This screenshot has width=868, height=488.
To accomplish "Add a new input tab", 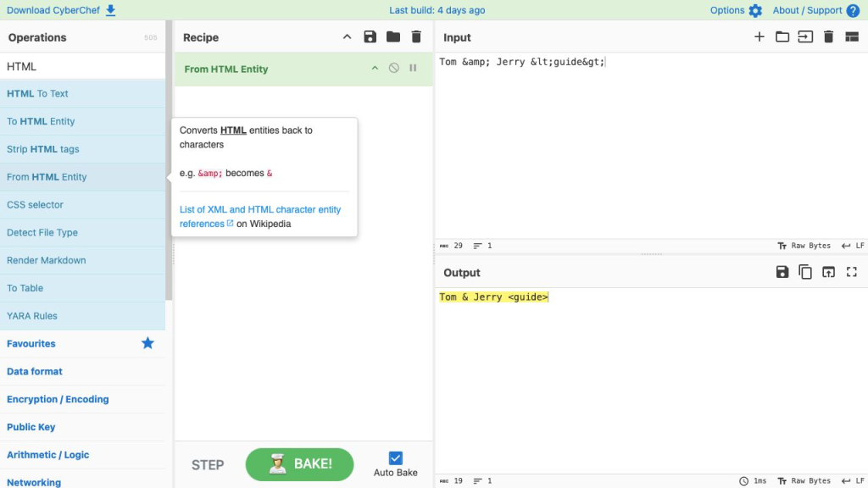I will [x=759, y=37].
